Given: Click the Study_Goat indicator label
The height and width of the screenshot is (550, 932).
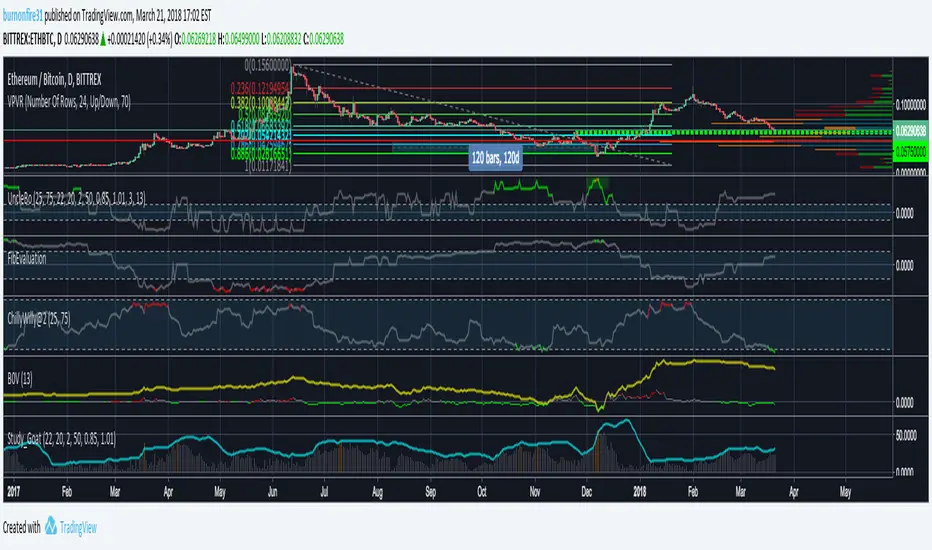Looking at the screenshot, I should coord(61,439).
